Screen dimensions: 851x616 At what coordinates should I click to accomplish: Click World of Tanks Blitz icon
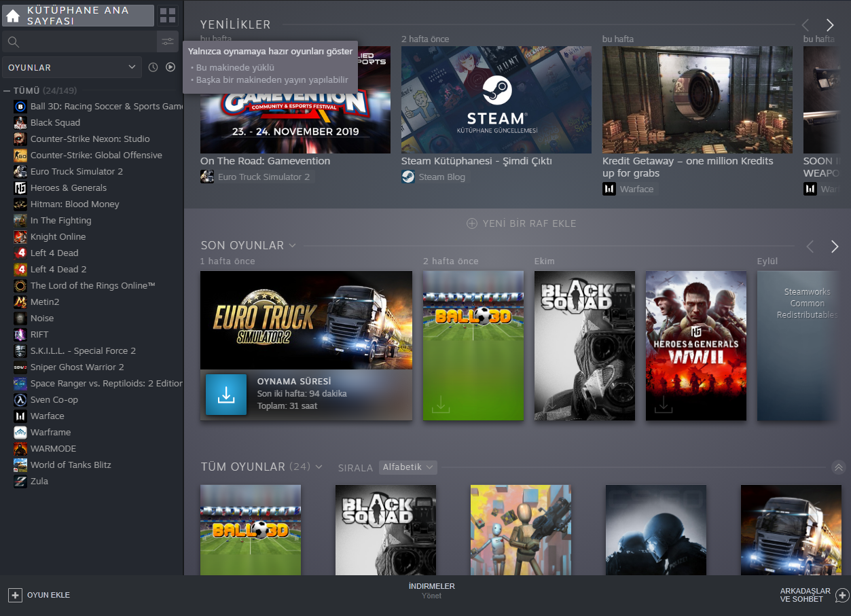[20, 465]
